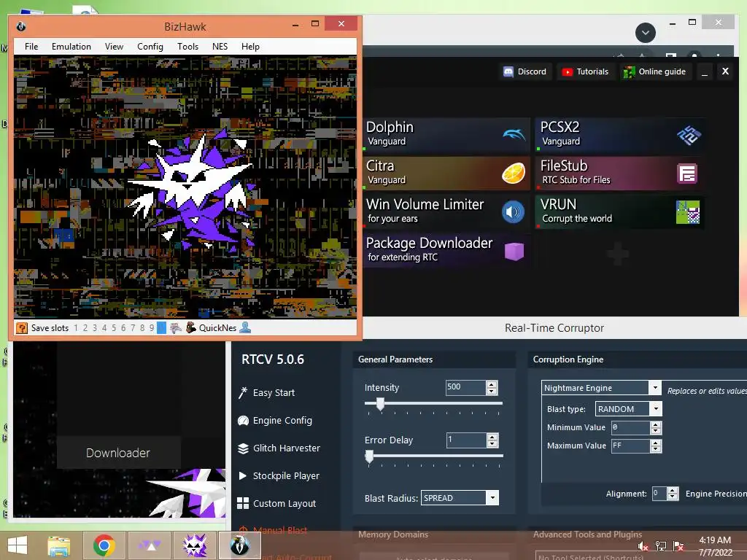Open Easy Start in RTCV sidebar

(267, 392)
